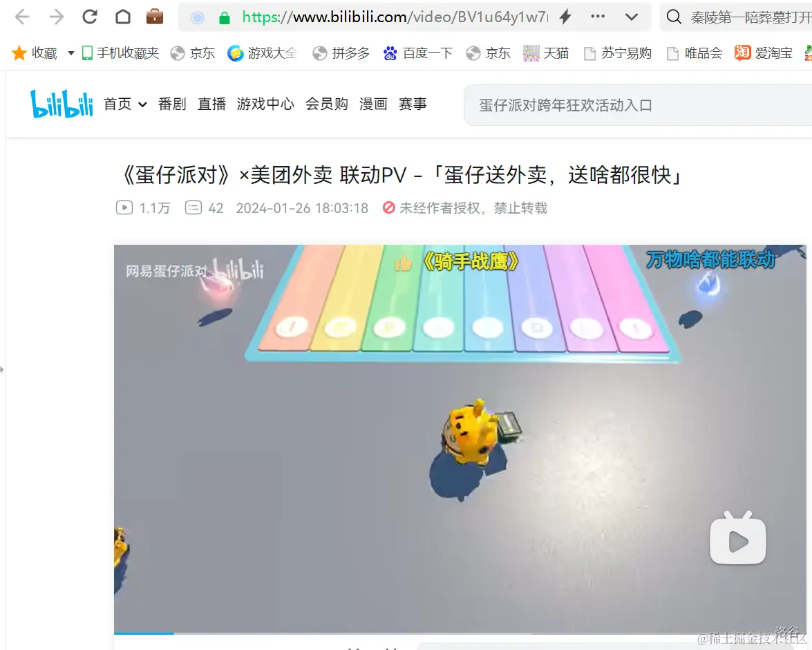This screenshot has width=812, height=650.
Task: Click the browser back arrow
Action: coord(21,17)
